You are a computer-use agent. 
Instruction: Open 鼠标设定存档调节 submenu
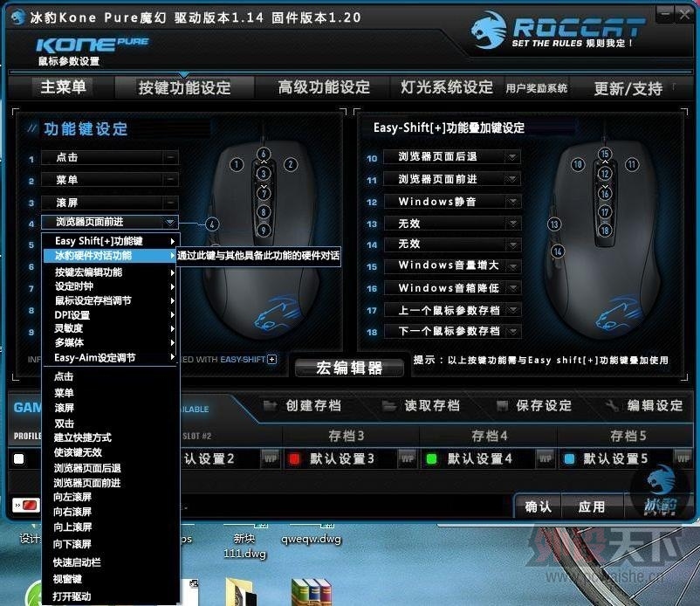111,300
